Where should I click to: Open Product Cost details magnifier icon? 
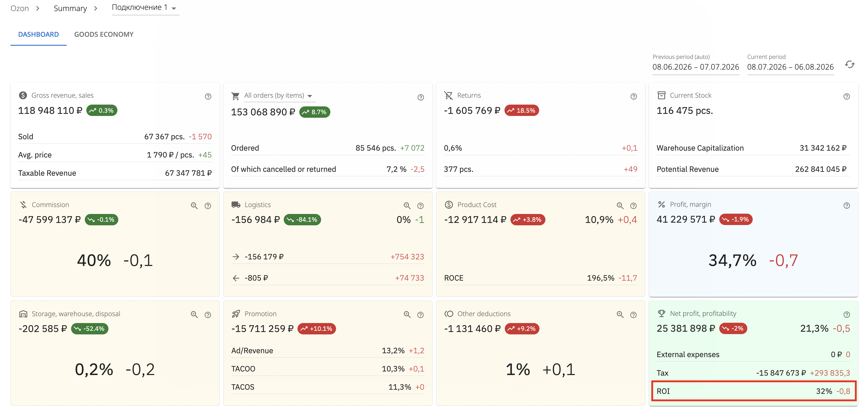(620, 206)
